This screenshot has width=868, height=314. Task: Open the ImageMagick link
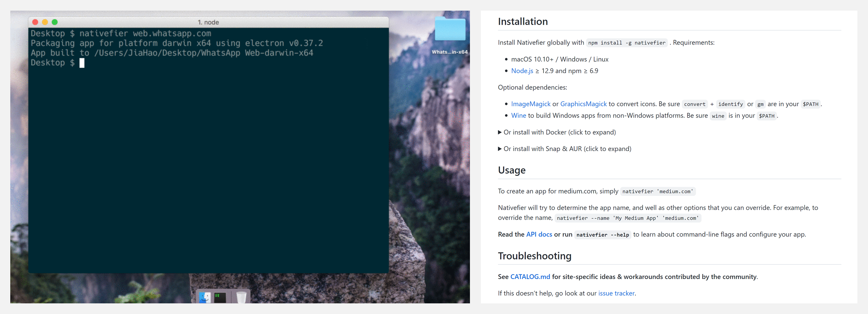531,104
